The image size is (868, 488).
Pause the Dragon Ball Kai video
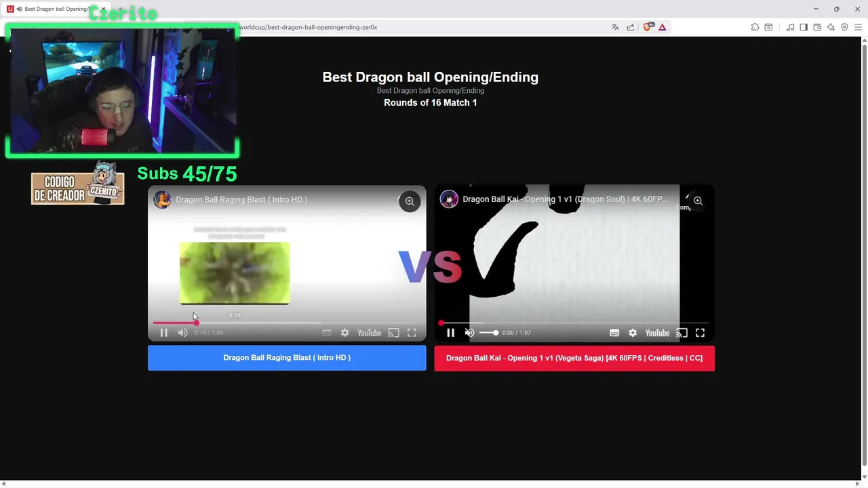(x=450, y=333)
